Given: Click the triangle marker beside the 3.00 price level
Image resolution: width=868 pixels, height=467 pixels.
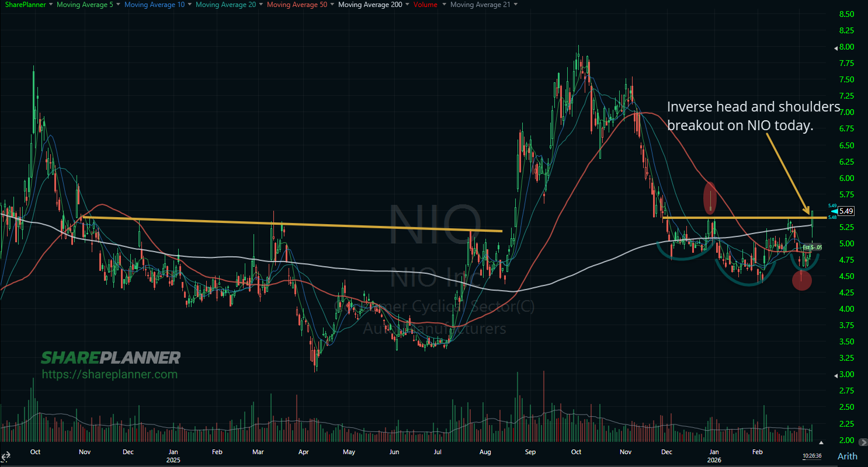Looking at the screenshot, I should (x=836, y=375).
